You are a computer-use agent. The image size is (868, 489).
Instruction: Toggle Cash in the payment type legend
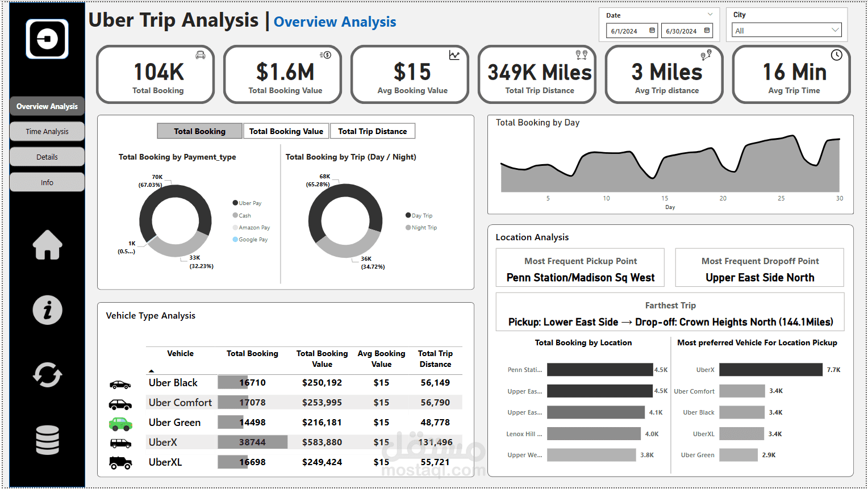coord(243,215)
